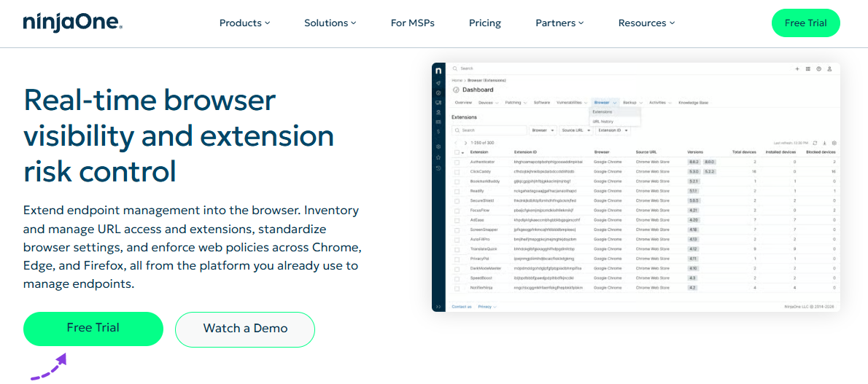The image size is (868, 384).
Task: Click the apps grid icon in dashboard top bar
Action: coord(807,68)
